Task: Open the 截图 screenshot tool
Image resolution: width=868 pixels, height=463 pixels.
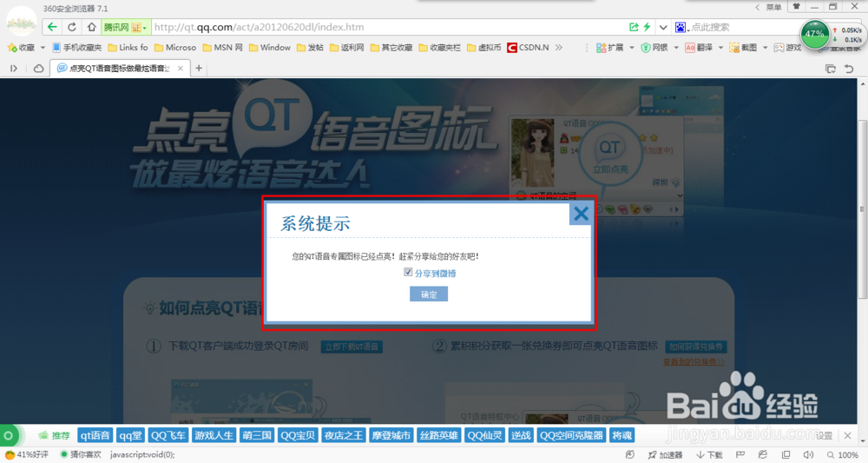Action: (x=743, y=48)
